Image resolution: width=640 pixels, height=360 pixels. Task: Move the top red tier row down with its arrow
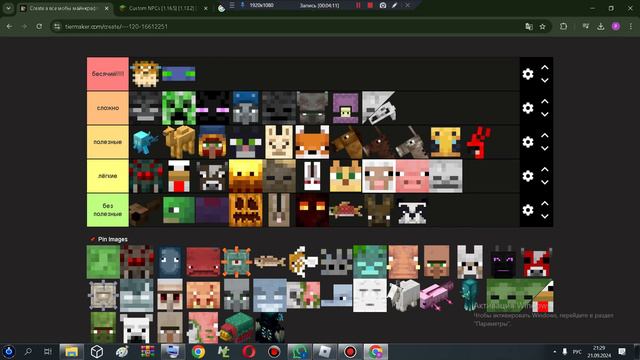pyautogui.click(x=545, y=81)
